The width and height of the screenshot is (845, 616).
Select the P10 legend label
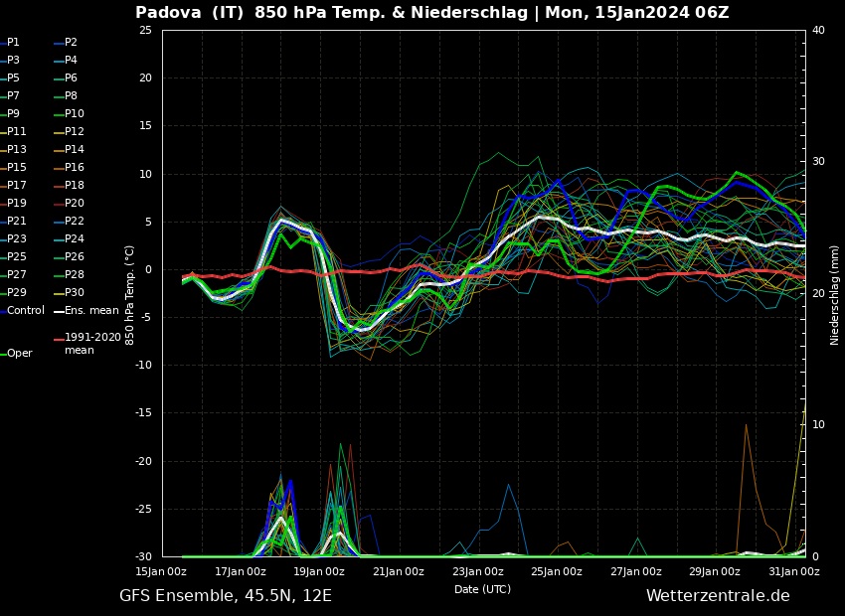75,113
